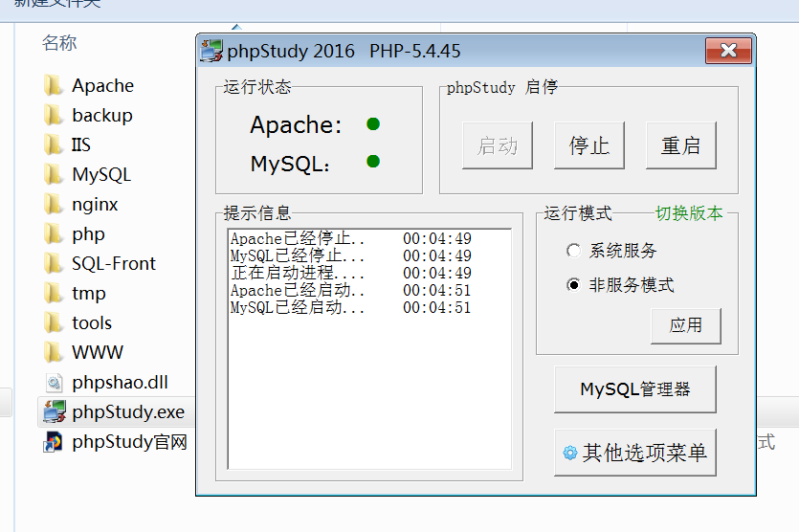The image size is (799, 532).
Task: Click the nginx folder icon
Action: tap(53, 204)
